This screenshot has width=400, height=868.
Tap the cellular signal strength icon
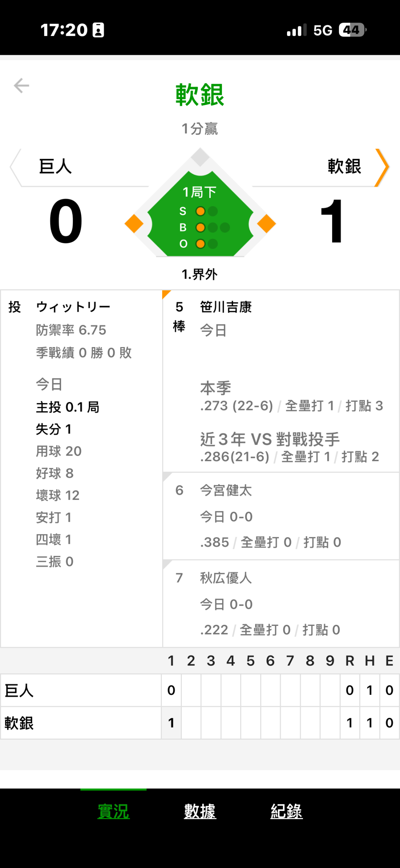point(296,30)
